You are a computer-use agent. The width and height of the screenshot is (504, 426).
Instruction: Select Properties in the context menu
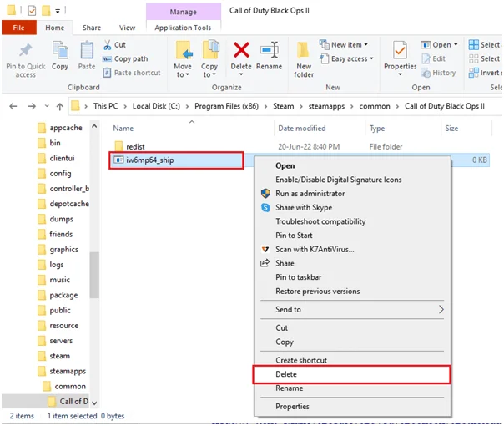[x=351, y=407]
